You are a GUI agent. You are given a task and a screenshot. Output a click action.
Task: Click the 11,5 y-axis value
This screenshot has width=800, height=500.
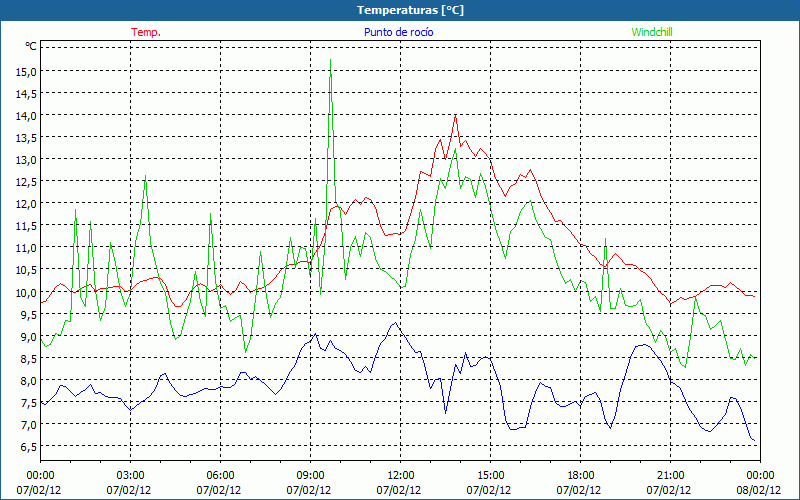tap(27, 226)
